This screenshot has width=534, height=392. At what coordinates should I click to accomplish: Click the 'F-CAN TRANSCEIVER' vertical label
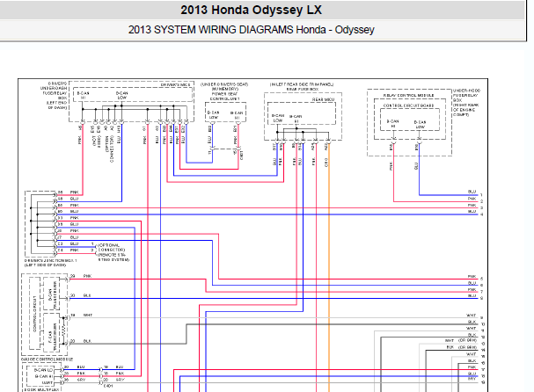click(52, 338)
